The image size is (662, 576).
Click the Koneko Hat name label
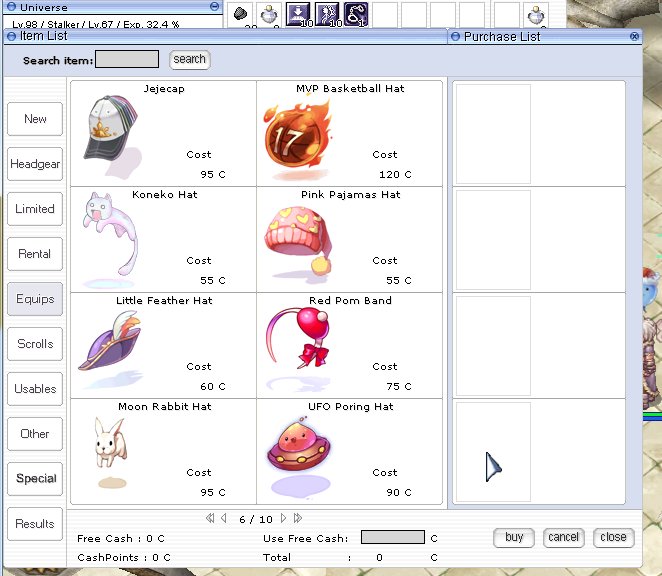[165, 195]
